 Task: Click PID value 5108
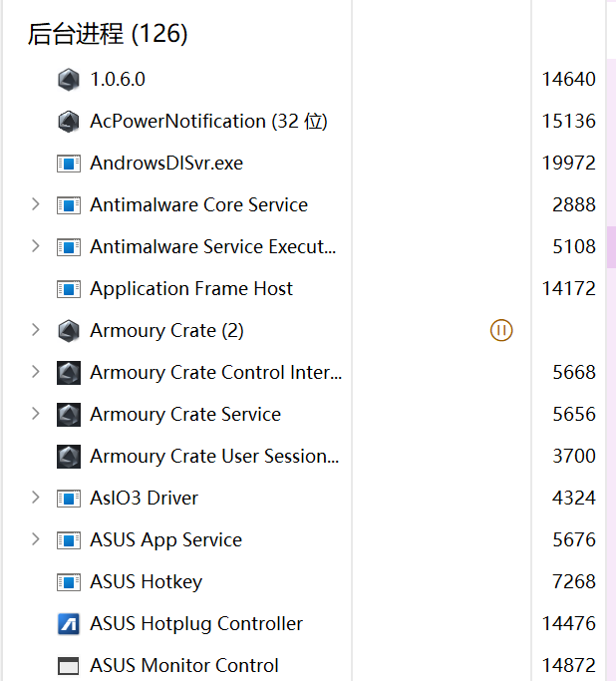[574, 247]
